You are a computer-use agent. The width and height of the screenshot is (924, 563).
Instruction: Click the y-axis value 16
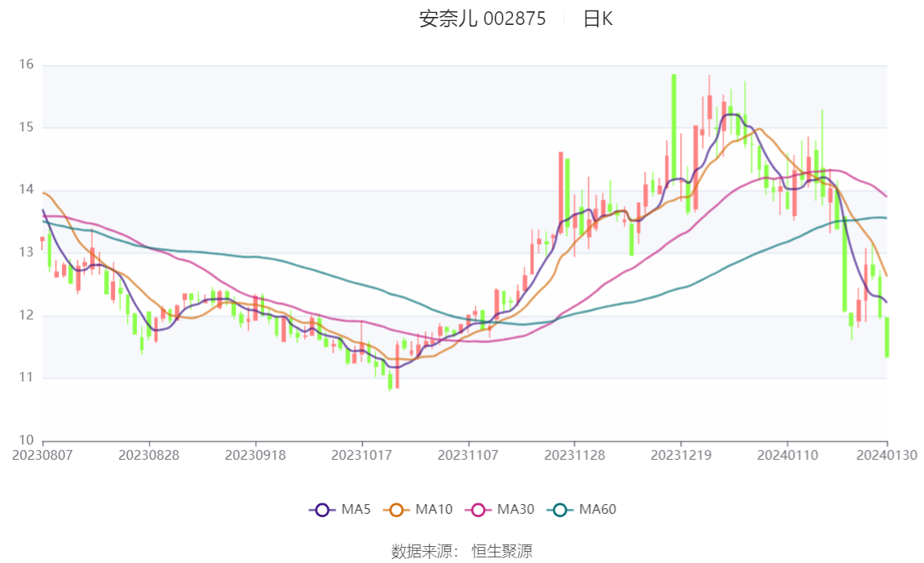(x=26, y=64)
